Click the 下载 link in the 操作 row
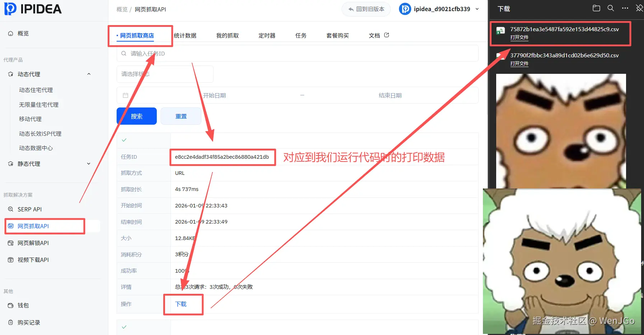Viewport: 644px width, 335px height. (x=181, y=304)
